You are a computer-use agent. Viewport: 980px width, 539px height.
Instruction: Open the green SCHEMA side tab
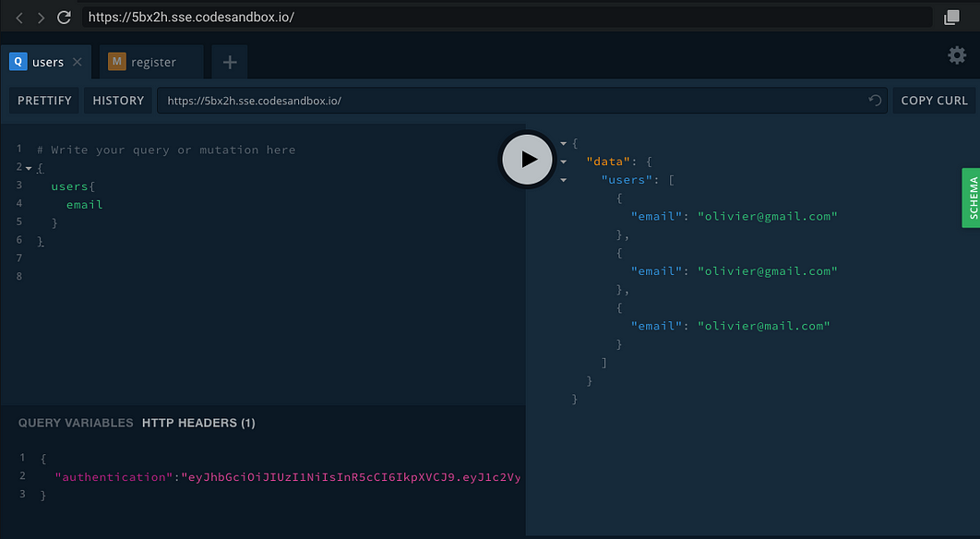[972, 198]
